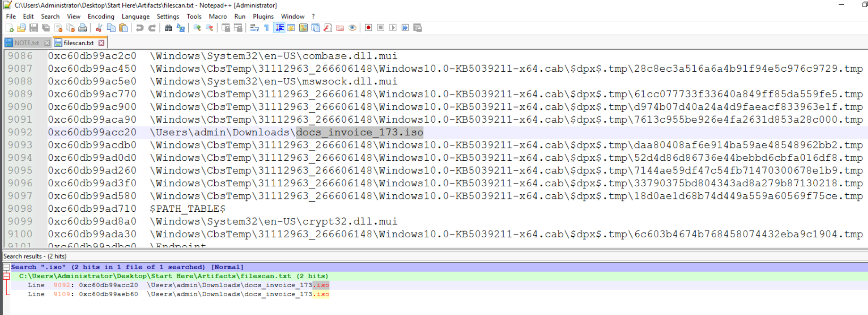Open the View menu
868x315 pixels.
coord(74,17)
